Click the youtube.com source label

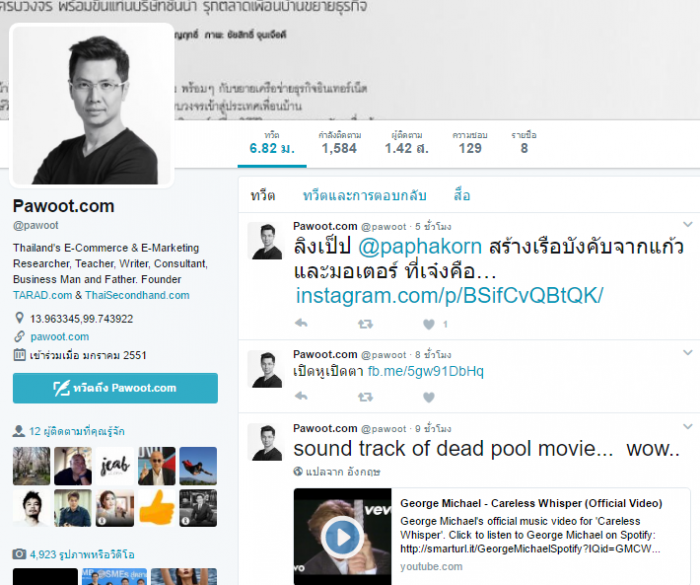pos(431,566)
